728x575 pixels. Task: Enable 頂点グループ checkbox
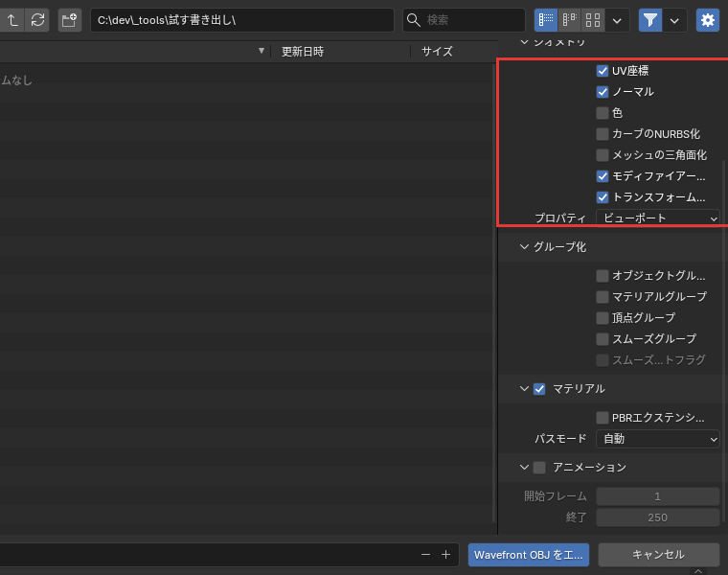603,318
